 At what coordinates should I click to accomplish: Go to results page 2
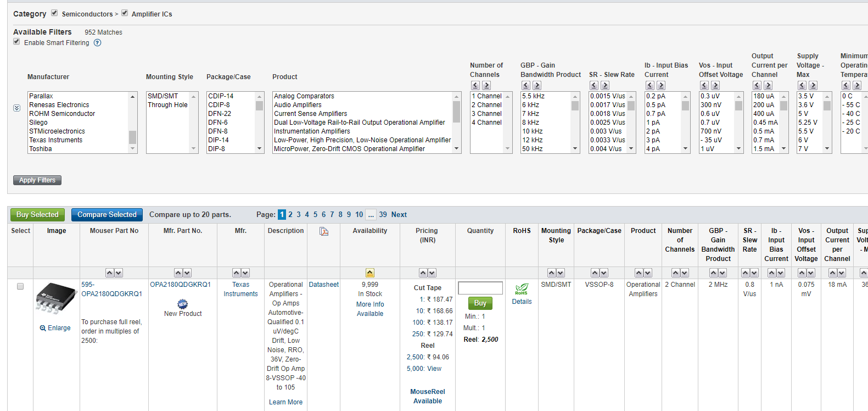coord(290,215)
